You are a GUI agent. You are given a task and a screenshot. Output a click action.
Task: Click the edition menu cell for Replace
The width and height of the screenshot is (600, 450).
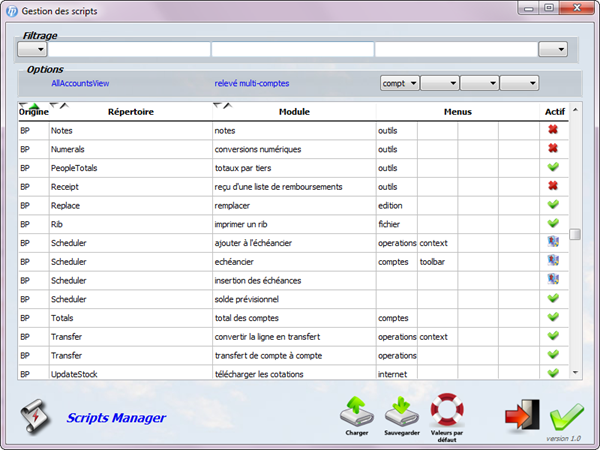[x=397, y=206]
